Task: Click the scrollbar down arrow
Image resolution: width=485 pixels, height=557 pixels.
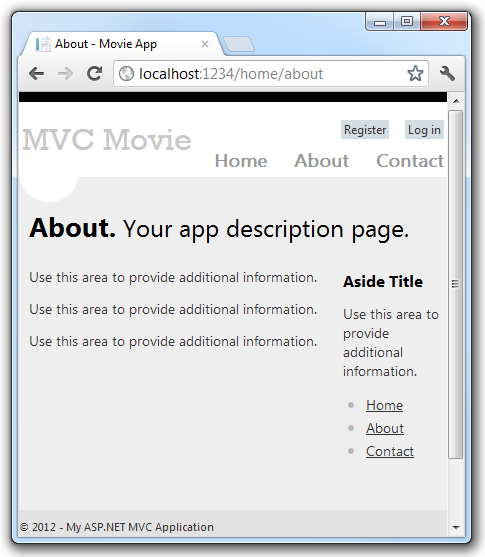Action: (x=456, y=528)
